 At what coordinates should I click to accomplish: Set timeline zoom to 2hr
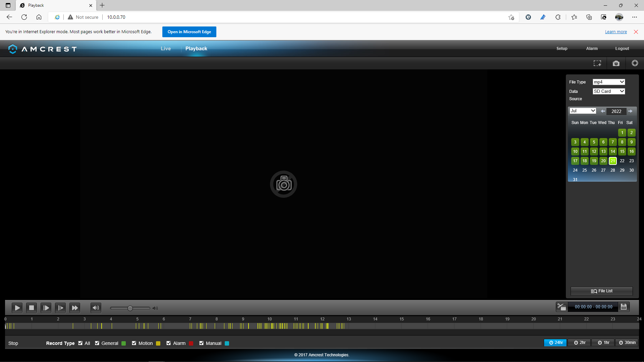[579, 343]
